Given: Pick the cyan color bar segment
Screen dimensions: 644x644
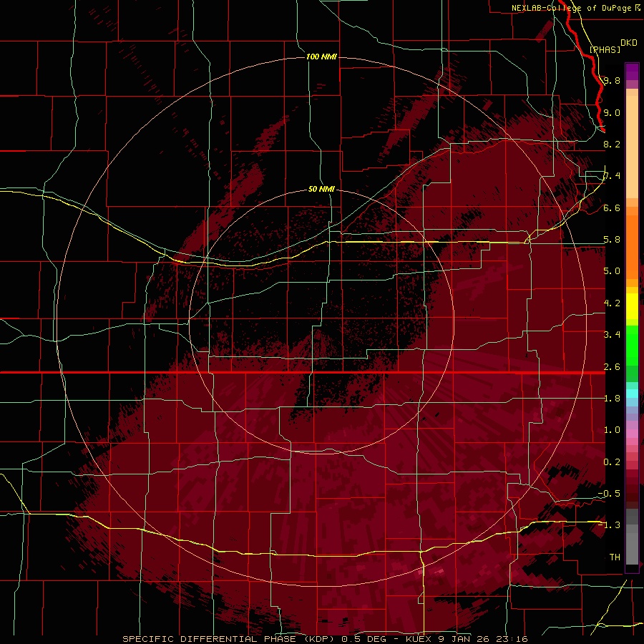Looking at the screenshot, I should 632,394.
